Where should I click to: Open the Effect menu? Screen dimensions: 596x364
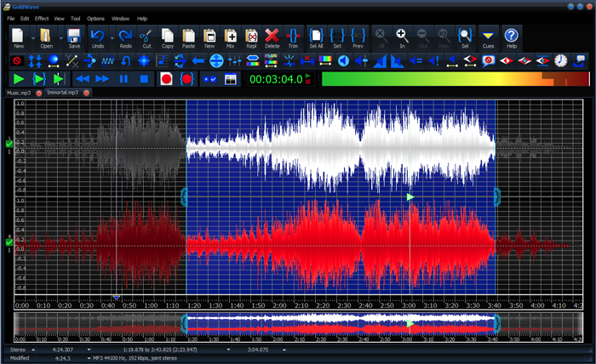pos(42,18)
